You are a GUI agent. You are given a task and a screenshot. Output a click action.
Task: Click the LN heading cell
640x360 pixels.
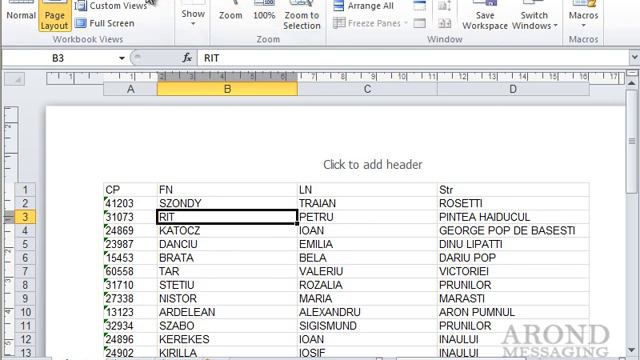(367, 190)
